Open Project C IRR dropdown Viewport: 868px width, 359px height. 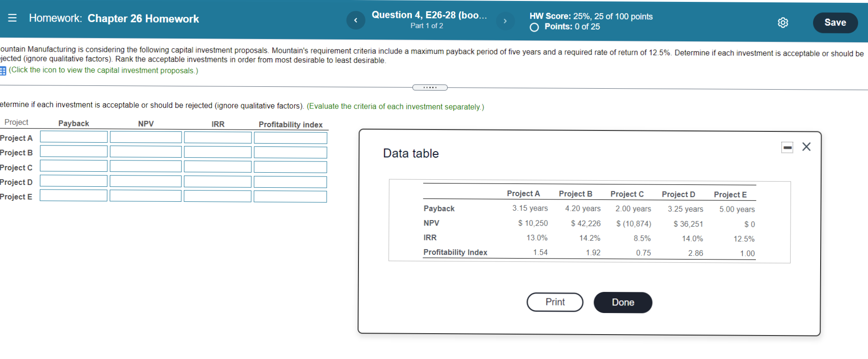coord(218,167)
